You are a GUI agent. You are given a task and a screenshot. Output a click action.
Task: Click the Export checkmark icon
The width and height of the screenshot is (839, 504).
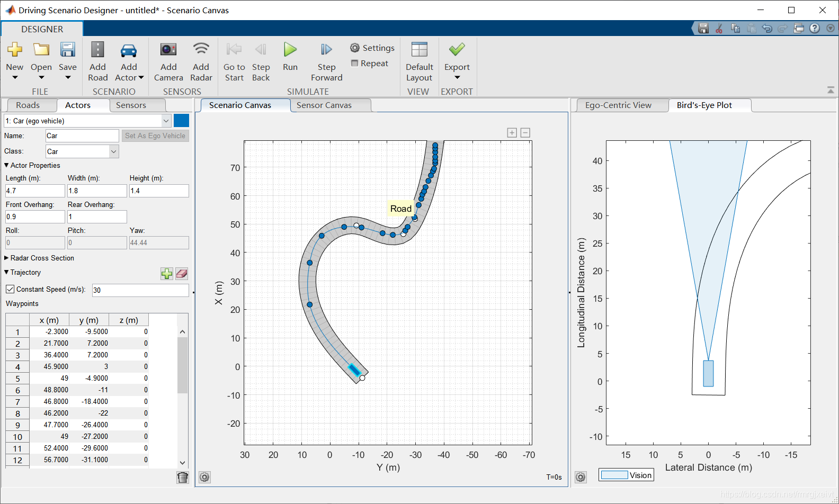tap(457, 49)
